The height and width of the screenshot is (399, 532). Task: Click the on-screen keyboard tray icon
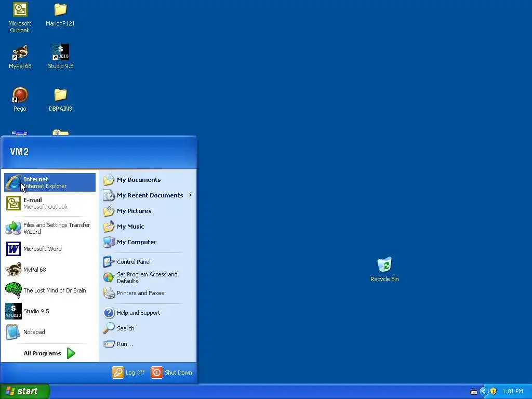coord(474,392)
